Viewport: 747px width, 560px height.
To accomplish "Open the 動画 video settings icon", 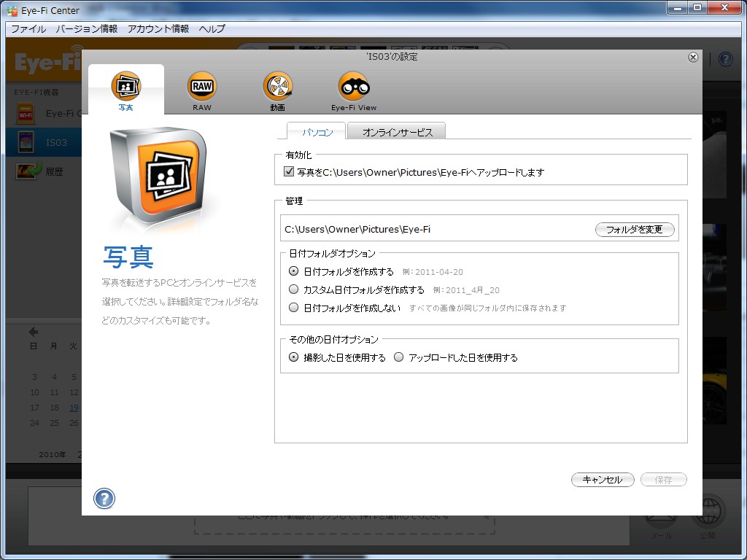I will click(x=278, y=86).
